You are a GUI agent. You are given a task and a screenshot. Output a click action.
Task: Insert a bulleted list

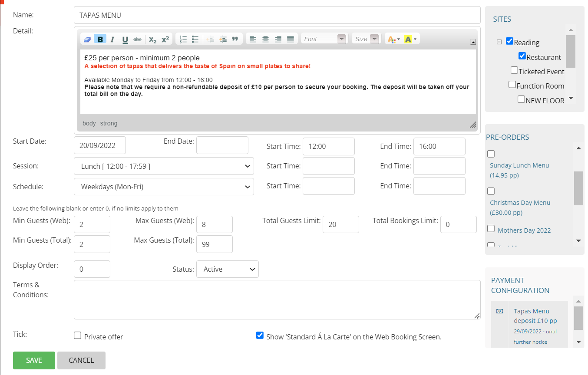coord(195,39)
